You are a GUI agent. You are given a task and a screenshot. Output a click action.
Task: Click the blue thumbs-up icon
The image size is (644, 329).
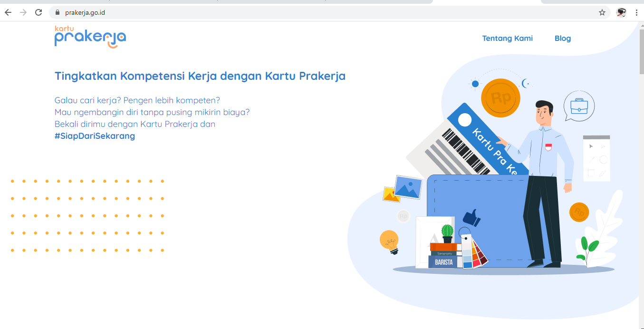471,218
